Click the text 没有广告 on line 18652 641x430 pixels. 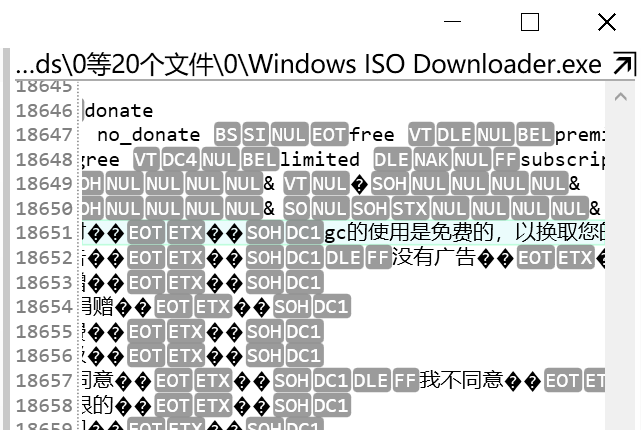click(434, 258)
